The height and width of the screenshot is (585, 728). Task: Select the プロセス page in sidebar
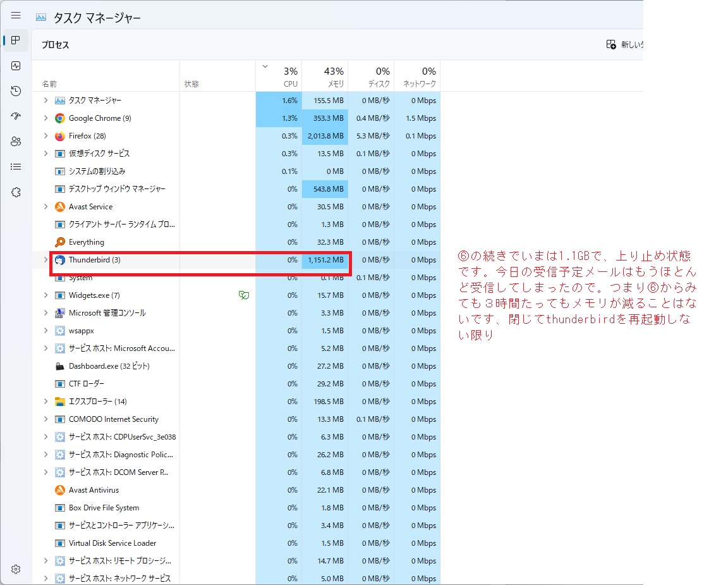(x=16, y=40)
